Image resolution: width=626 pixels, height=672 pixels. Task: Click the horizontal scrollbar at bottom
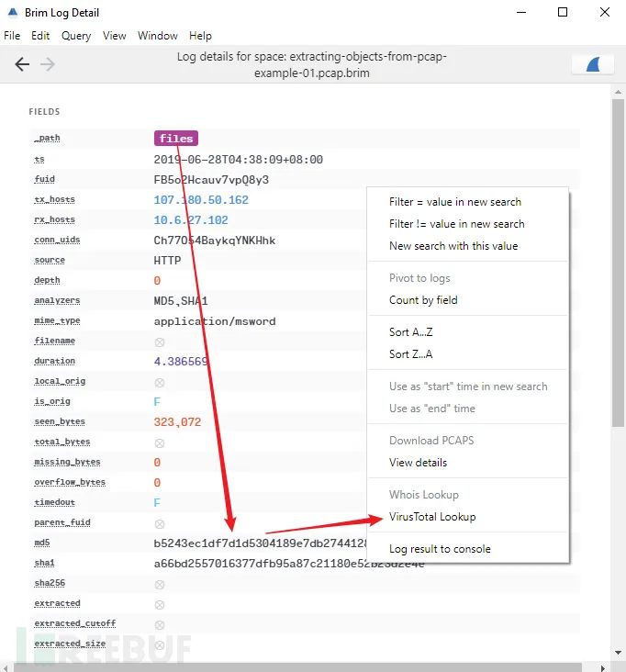[x=297, y=667]
